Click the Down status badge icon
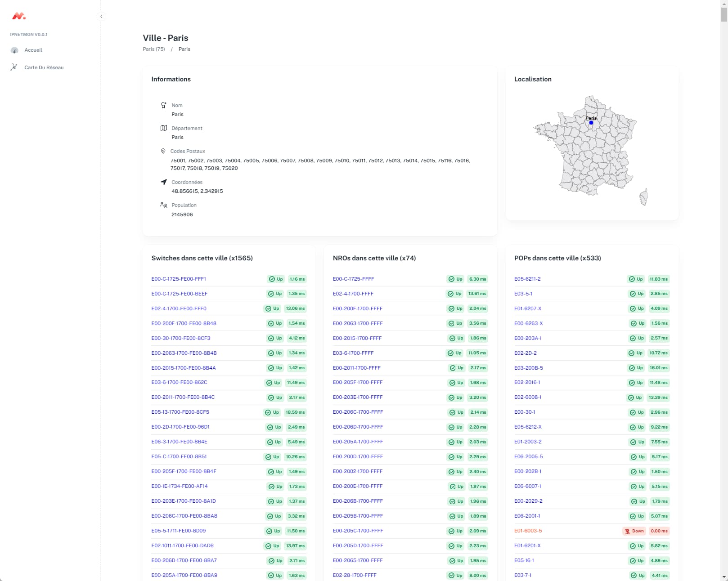The height and width of the screenshot is (581, 728). (627, 531)
